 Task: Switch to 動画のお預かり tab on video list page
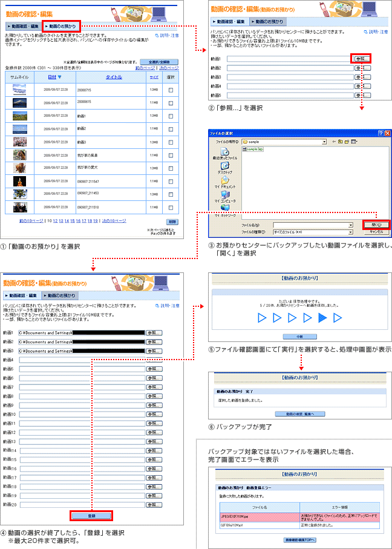tap(62, 26)
